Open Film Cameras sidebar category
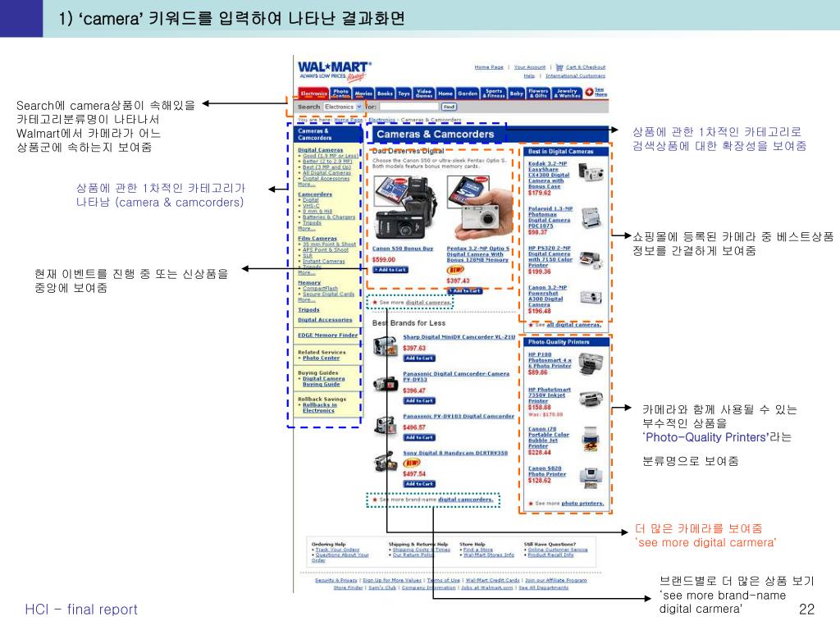840x630 pixels. 317,239
